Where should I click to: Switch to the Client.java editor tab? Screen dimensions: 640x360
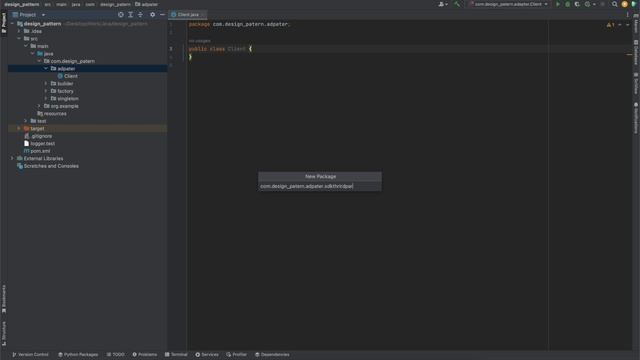coord(186,15)
